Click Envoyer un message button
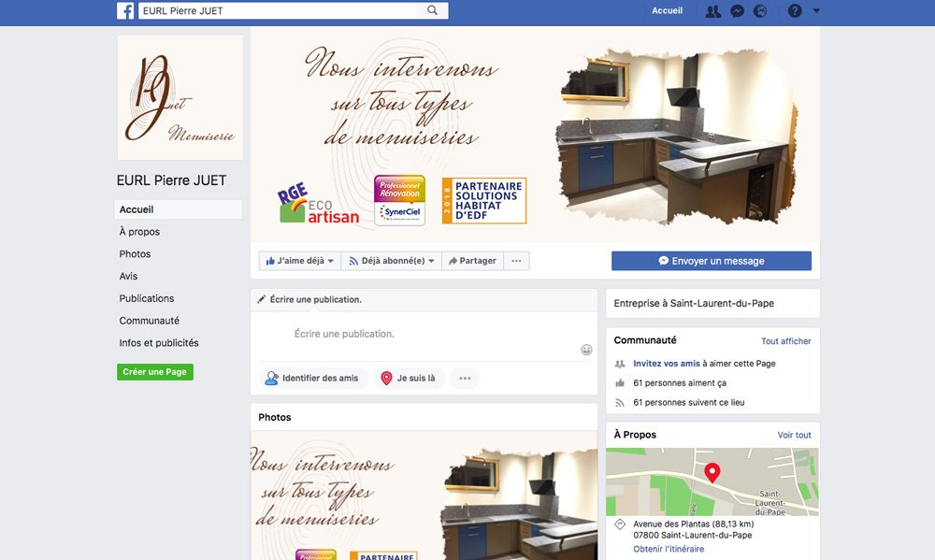The image size is (935, 560). click(712, 261)
